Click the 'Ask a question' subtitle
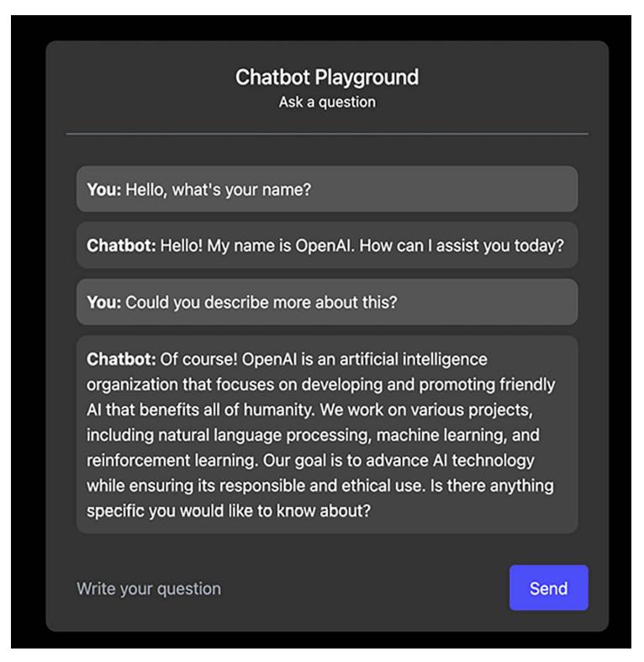The width and height of the screenshot is (644, 662). pos(326,103)
